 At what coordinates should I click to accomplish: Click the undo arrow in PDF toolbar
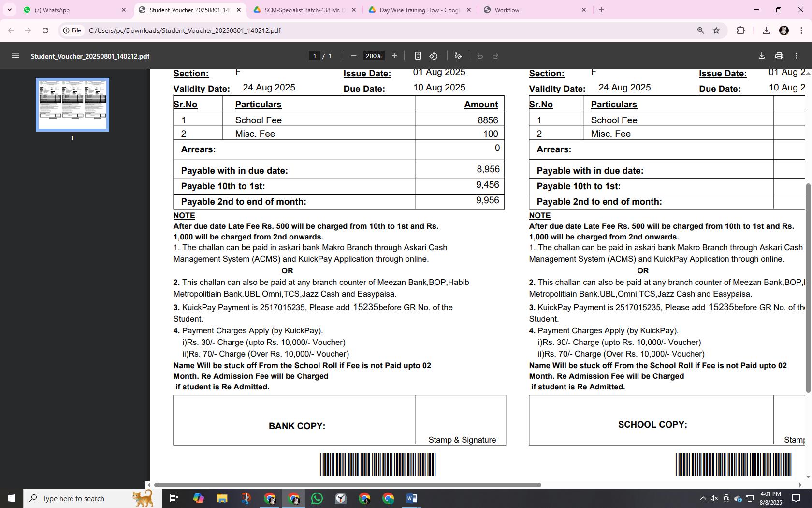point(479,56)
